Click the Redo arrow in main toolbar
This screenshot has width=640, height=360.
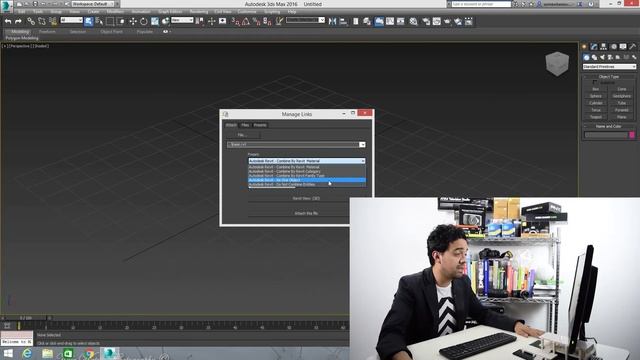coord(18,21)
